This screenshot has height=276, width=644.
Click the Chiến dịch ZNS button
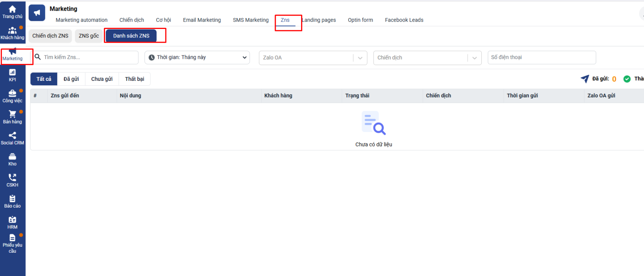(x=50, y=36)
